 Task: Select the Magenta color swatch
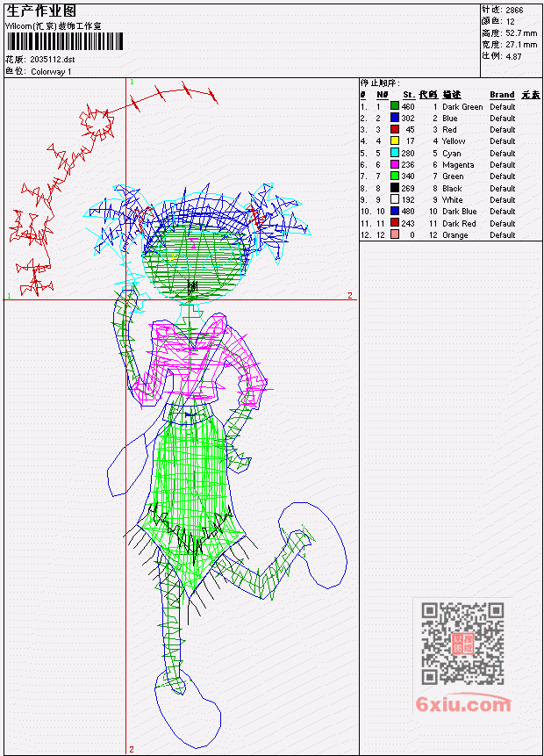(395, 165)
